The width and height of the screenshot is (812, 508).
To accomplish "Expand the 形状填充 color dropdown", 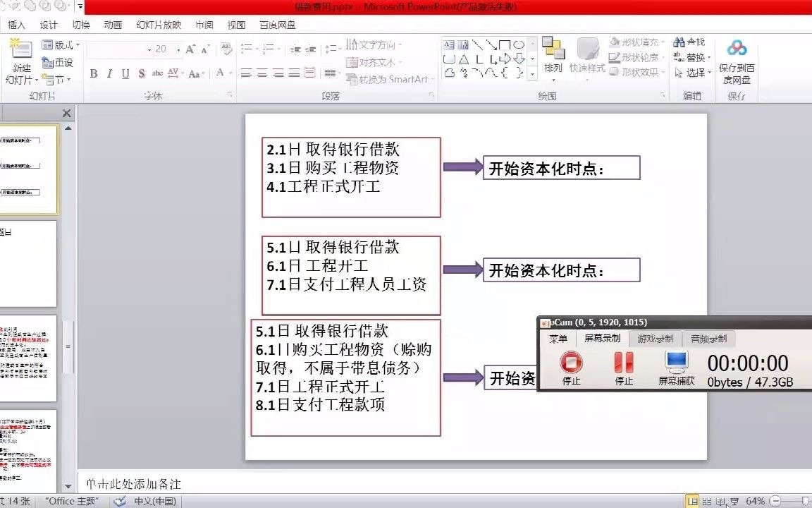I will pyautogui.click(x=663, y=42).
